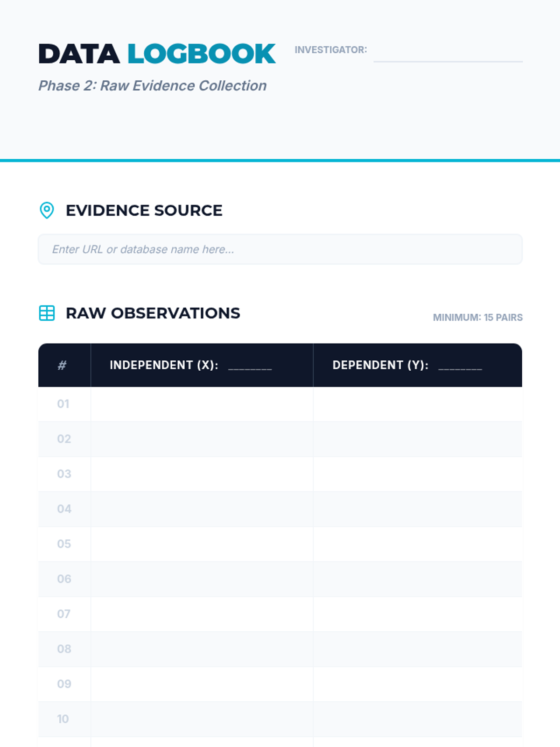The image size is (560, 747).
Task: Select the Independent (X) cell in row 01
Action: point(202,404)
